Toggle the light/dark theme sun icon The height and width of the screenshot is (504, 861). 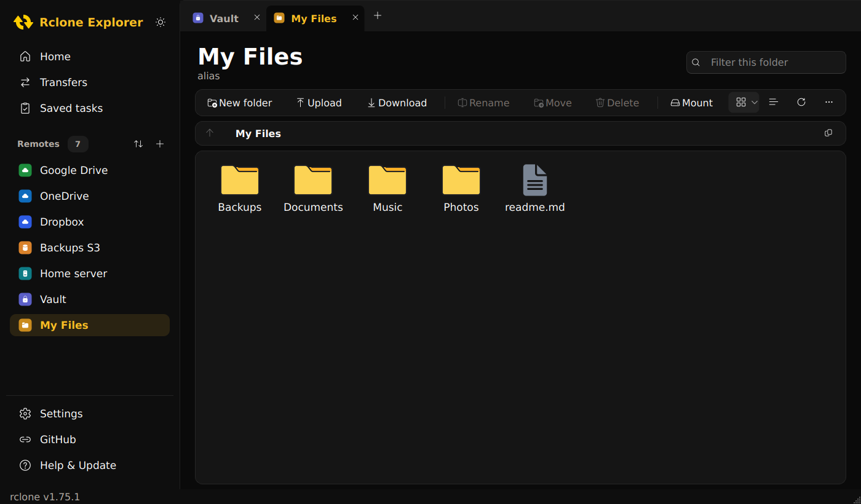pyautogui.click(x=161, y=22)
